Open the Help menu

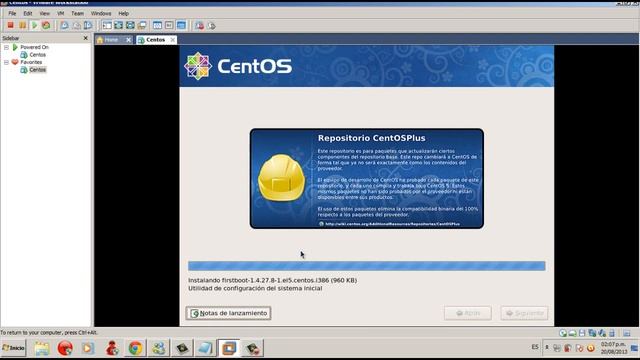[123, 13]
